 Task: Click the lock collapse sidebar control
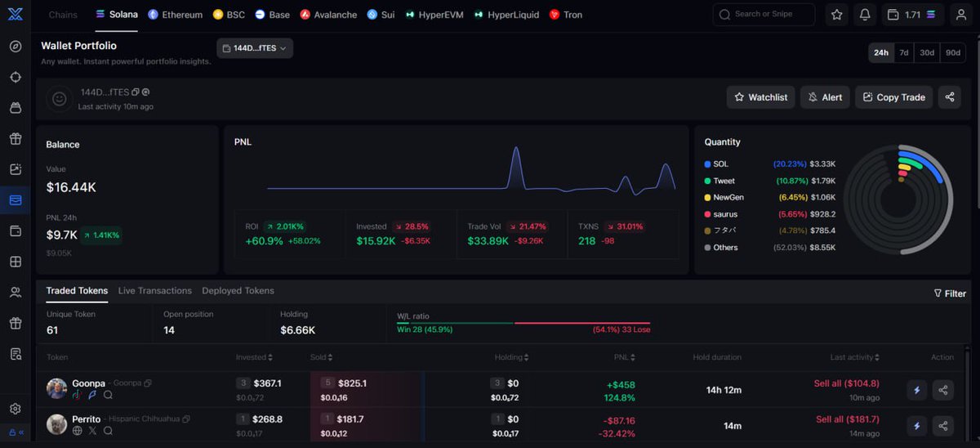pyautogui.click(x=16, y=432)
